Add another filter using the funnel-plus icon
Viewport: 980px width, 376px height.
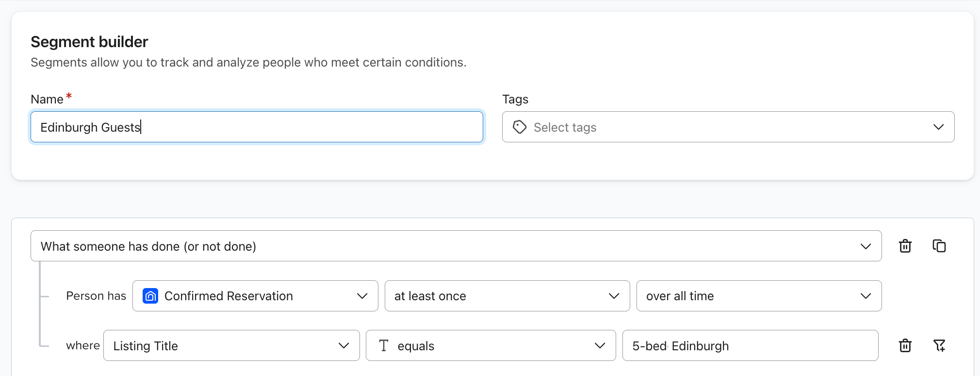point(939,345)
